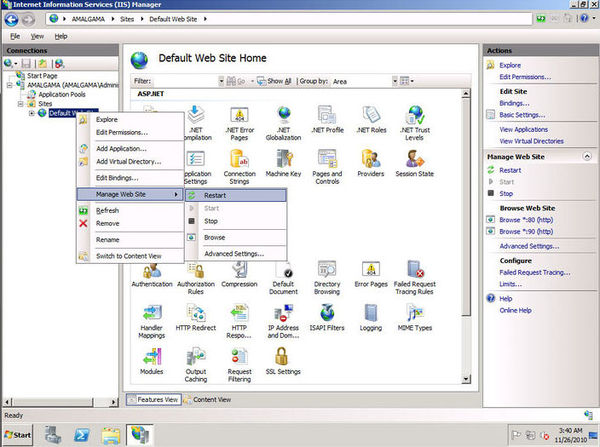The width and height of the screenshot is (600, 447).
Task: Open the Windows Start menu
Action: [x=18, y=435]
